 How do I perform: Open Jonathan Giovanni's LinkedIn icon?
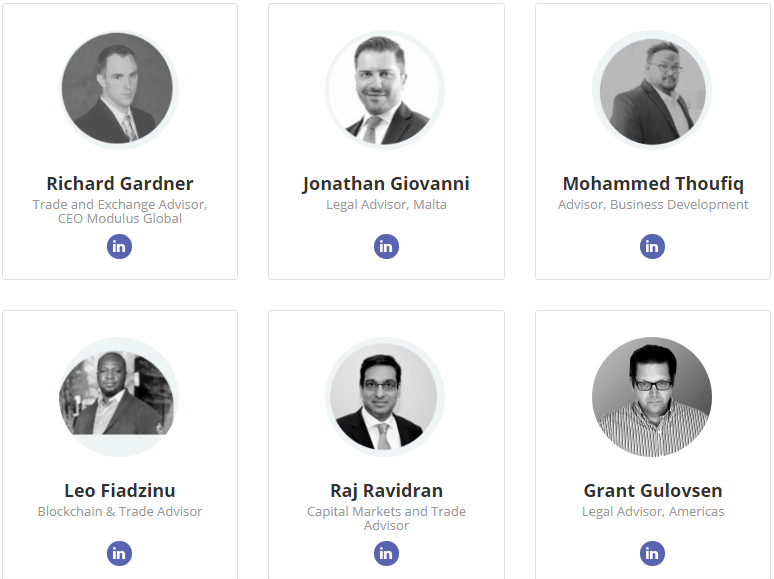(386, 246)
